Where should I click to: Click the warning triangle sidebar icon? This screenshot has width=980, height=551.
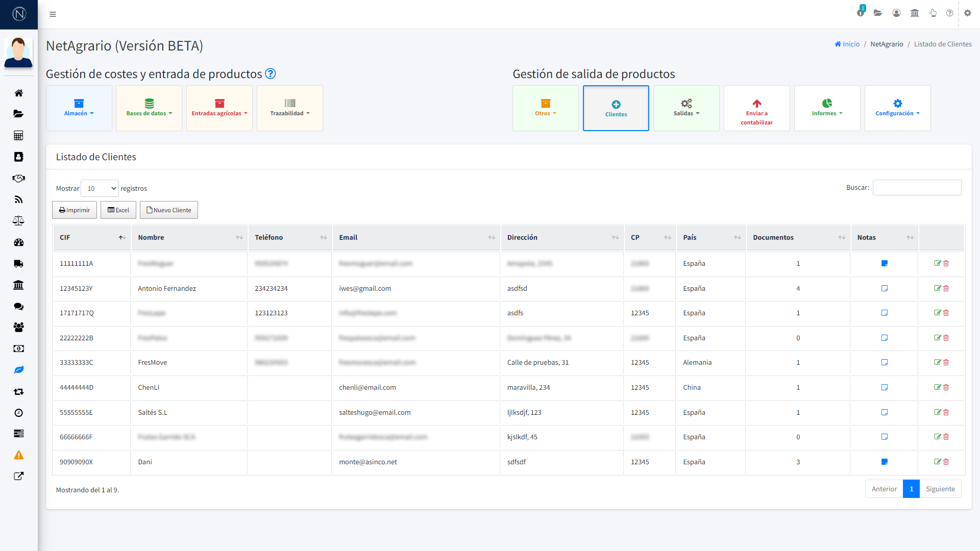coord(18,455)
